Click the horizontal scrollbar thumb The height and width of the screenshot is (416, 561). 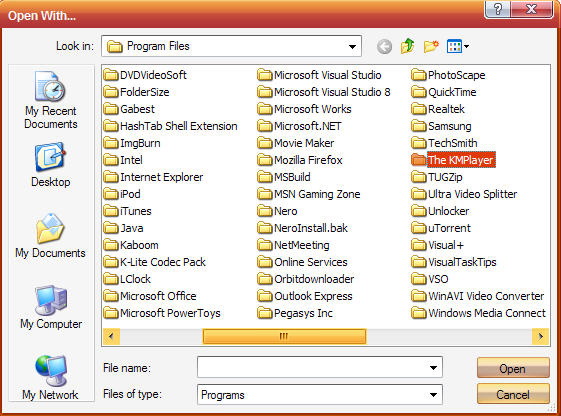click(284, 336)
